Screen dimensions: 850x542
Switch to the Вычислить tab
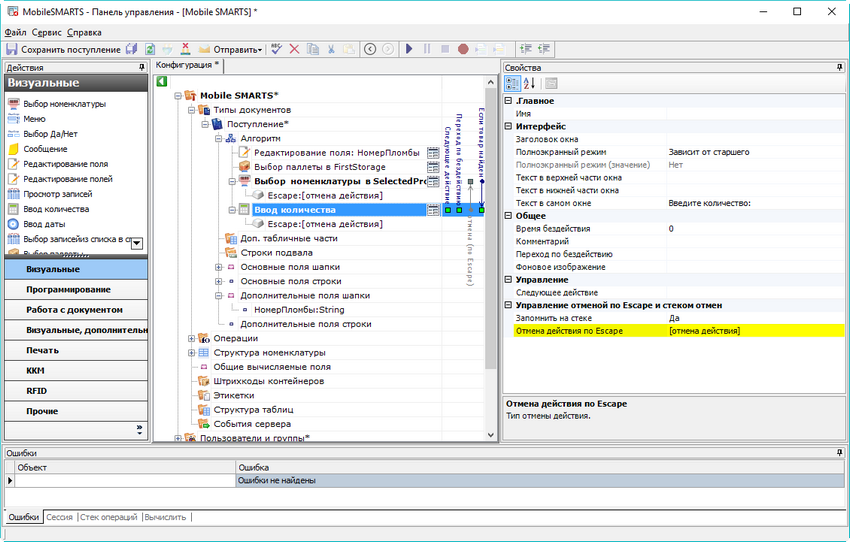(x=165, y=517)
